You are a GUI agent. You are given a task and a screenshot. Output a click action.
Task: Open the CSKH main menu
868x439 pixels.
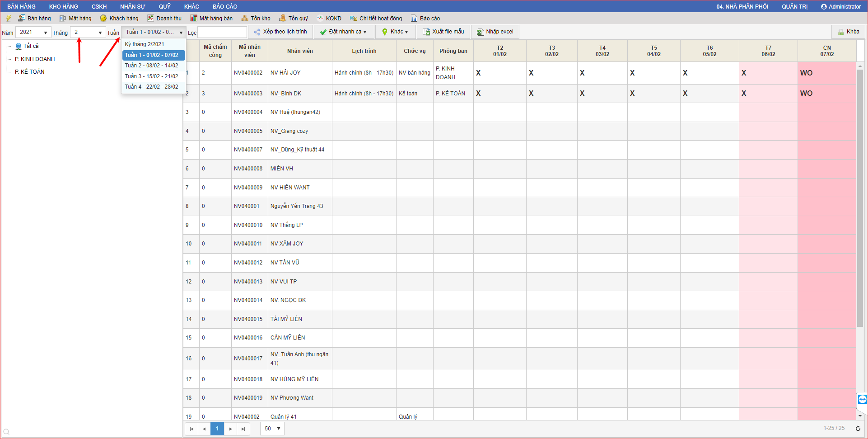click(99, 6)
